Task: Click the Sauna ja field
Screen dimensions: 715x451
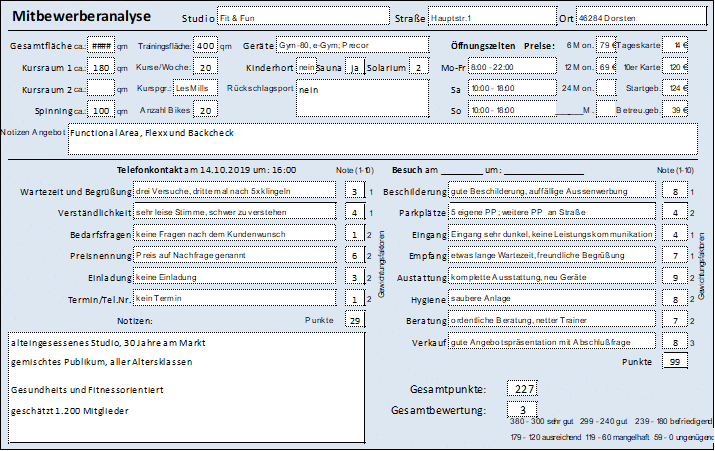Action: click(x=356, y=68)
